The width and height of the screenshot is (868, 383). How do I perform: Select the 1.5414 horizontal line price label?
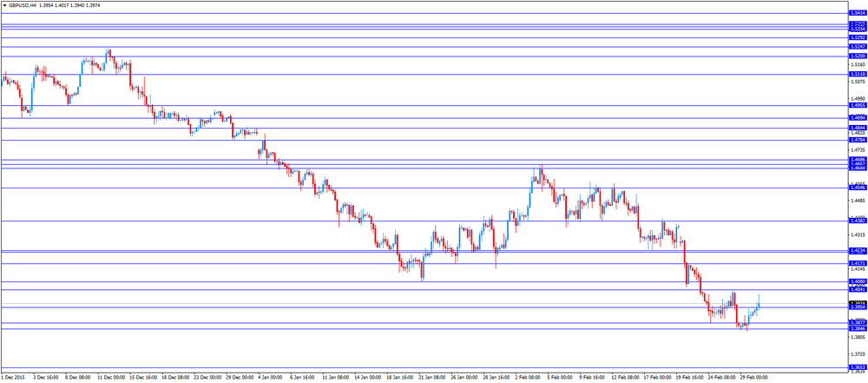point(857,13)
